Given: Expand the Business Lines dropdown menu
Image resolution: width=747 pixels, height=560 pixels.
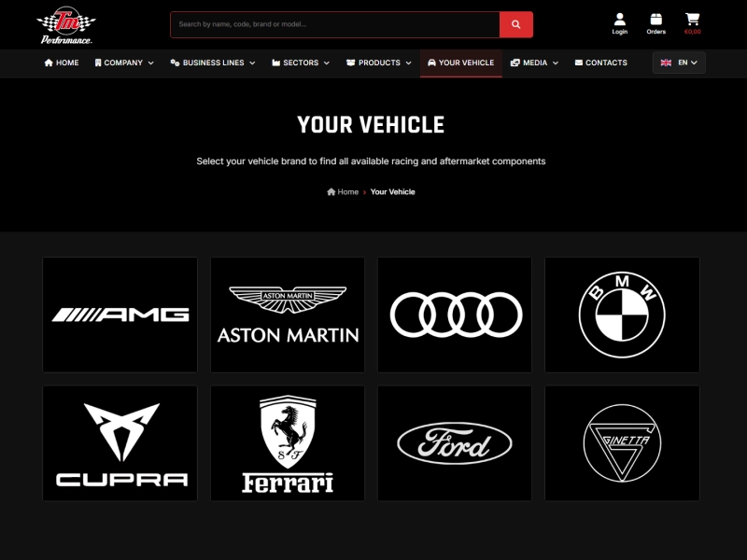Looking at the screenshot, I should tap(213, 63).
